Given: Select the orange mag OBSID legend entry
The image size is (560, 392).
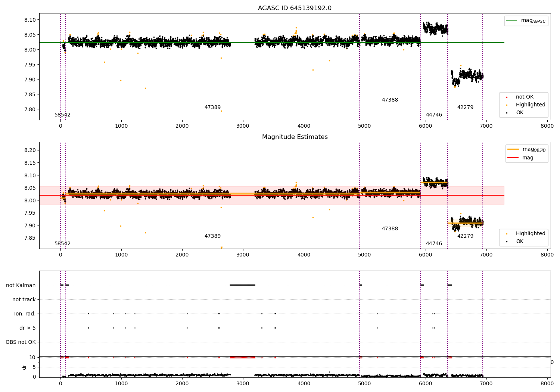Looking at the screenshot, I should pos(527,149).
